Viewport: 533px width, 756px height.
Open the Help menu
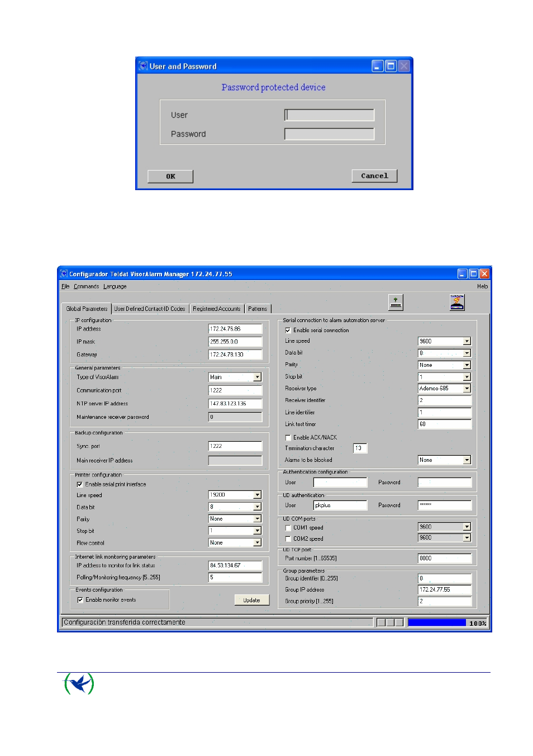tap(482, 286)
